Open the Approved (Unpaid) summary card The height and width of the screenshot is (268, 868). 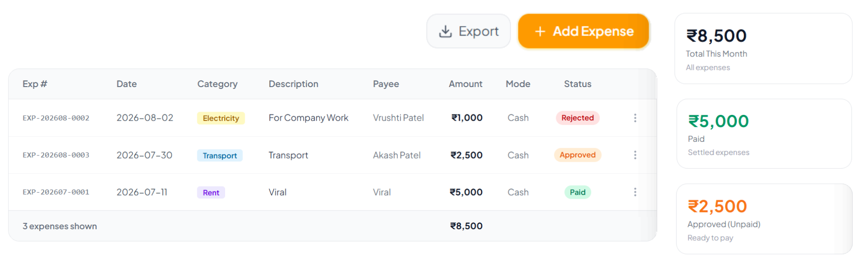[764, 219]
